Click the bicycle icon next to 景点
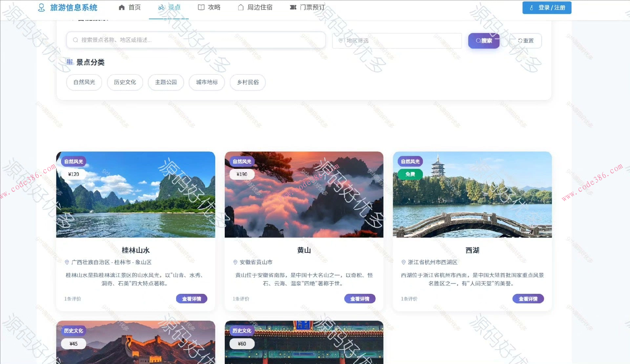This screenshot has width=630, height=364. (x=161, y=7)
